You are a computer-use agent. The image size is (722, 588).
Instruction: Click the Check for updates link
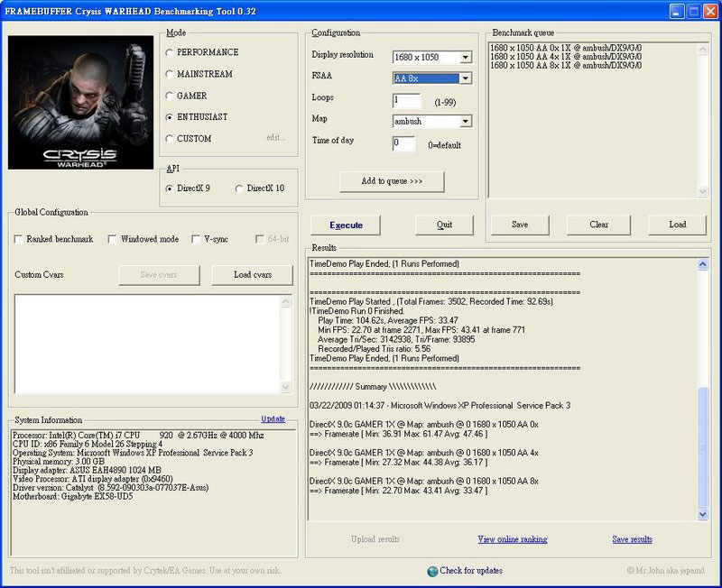pyautogui.click(x=471, y=571)
